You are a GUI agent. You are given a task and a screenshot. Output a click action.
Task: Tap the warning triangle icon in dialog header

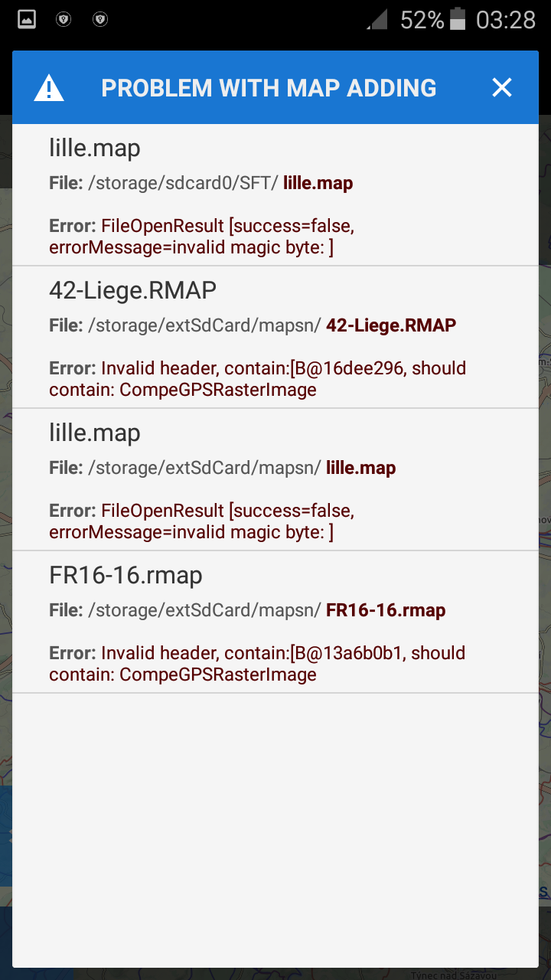(x=49, y=88)
